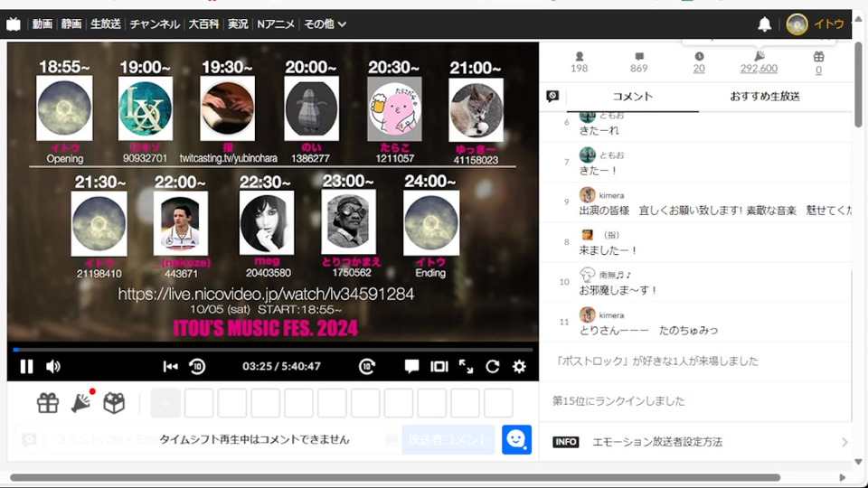The width and height of the screenshot is (868, 488).
Task: Open the emotion smiley button
Action: pos(516,439)
